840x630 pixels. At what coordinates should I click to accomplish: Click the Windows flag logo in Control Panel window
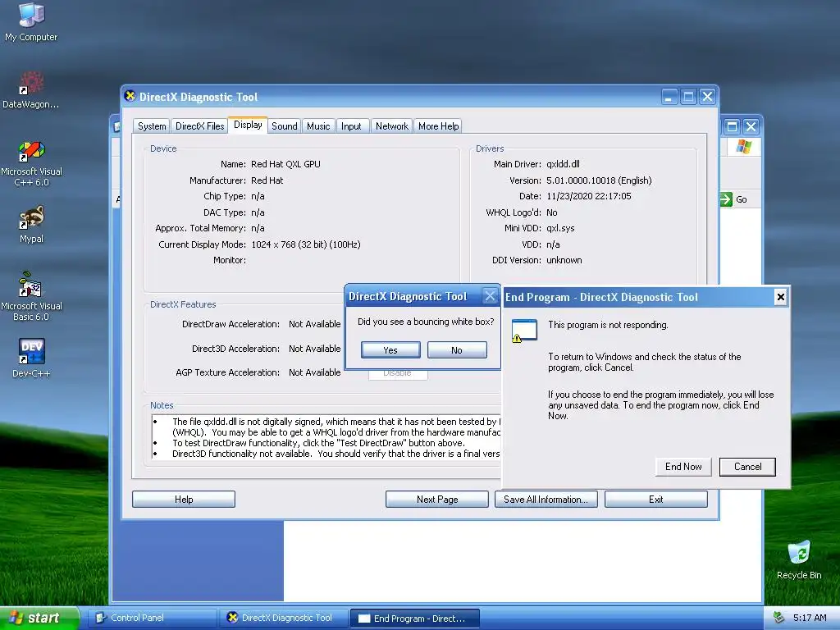pos(743,146)
